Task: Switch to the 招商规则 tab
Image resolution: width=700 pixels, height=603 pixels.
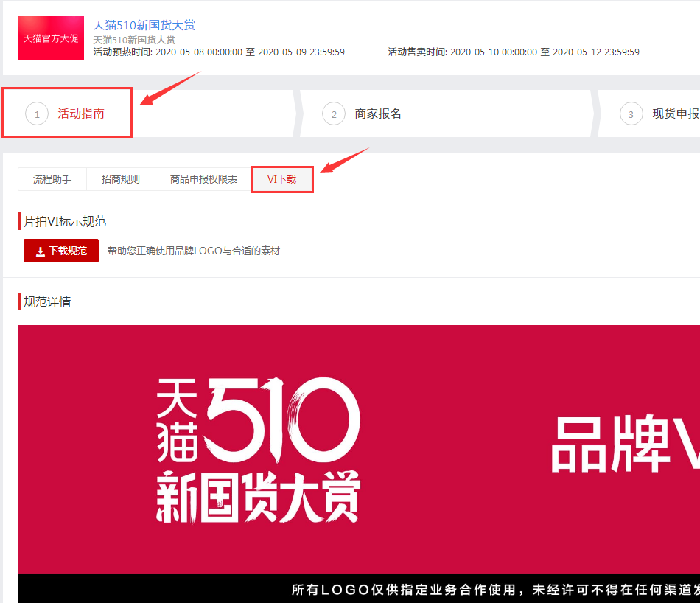Action: coord(121,179)
